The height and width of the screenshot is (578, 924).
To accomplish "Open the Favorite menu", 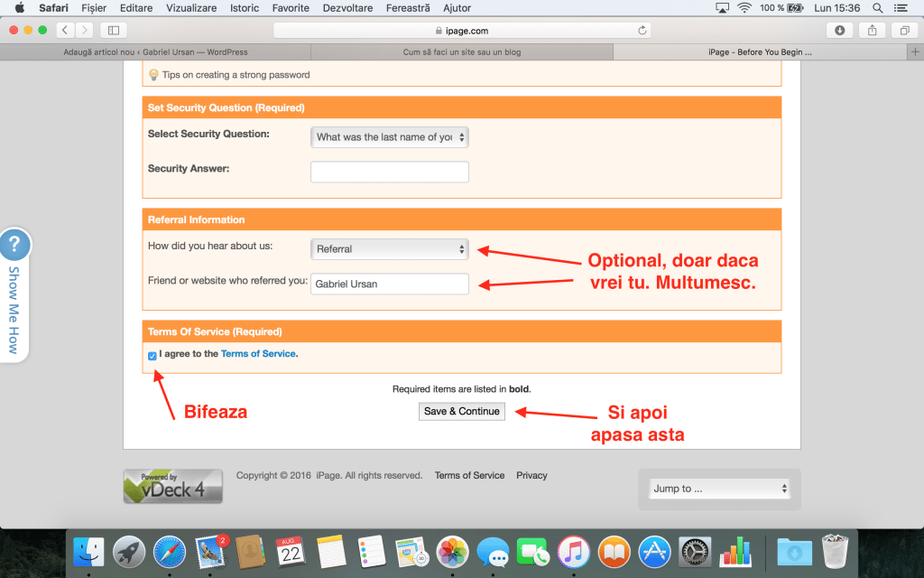I will pos(291,7).
